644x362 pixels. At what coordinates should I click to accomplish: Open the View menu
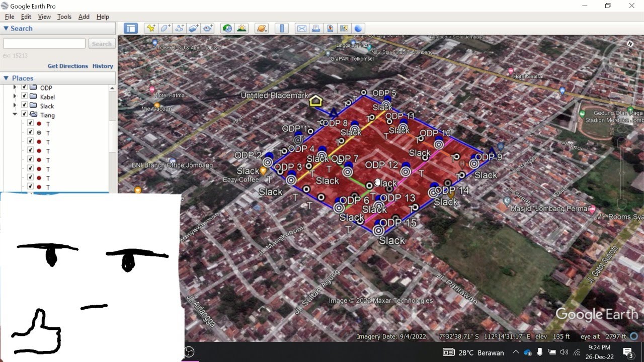pyautogui.click(x=44, y=17)
